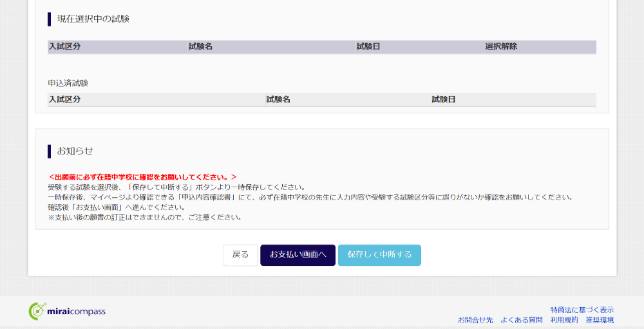
Task: Click the red 出願前に必ず在籍中学校に確認 notice
Action: coord(143,176)
